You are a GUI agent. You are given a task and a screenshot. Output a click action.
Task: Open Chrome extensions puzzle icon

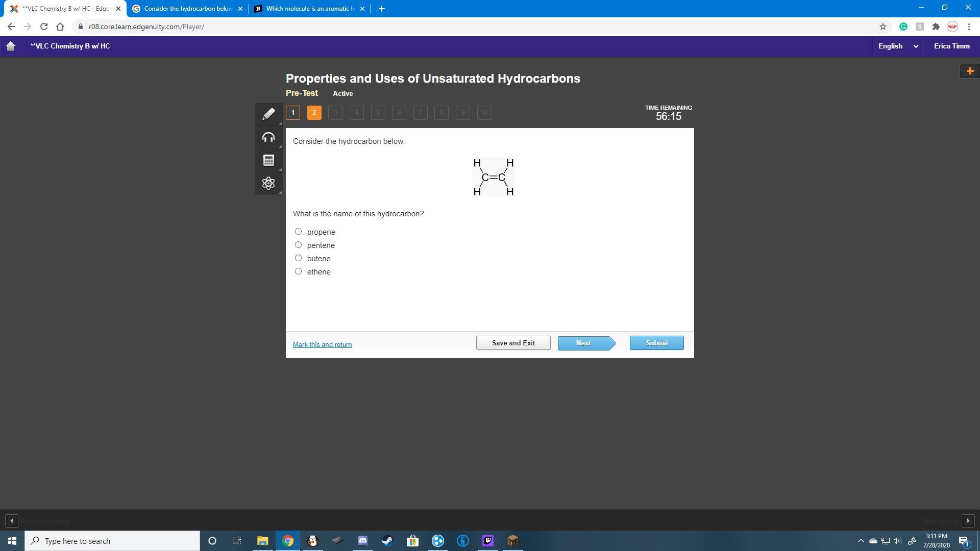[x=936, y=27]
